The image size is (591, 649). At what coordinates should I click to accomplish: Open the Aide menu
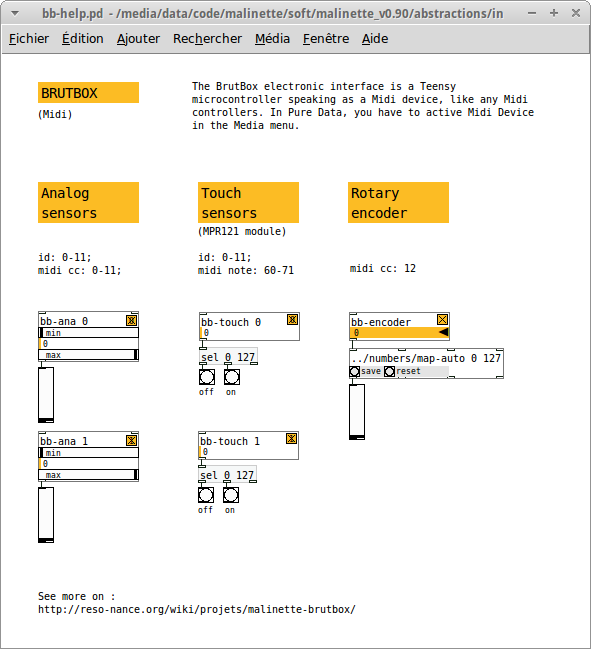click(x=375, y=39)
